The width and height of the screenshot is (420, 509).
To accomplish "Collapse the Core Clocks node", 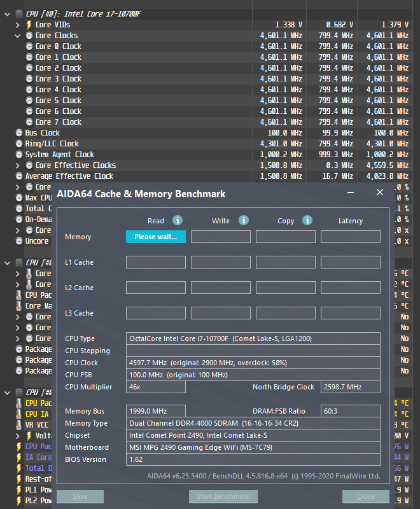I will click(x=18, y=36).
